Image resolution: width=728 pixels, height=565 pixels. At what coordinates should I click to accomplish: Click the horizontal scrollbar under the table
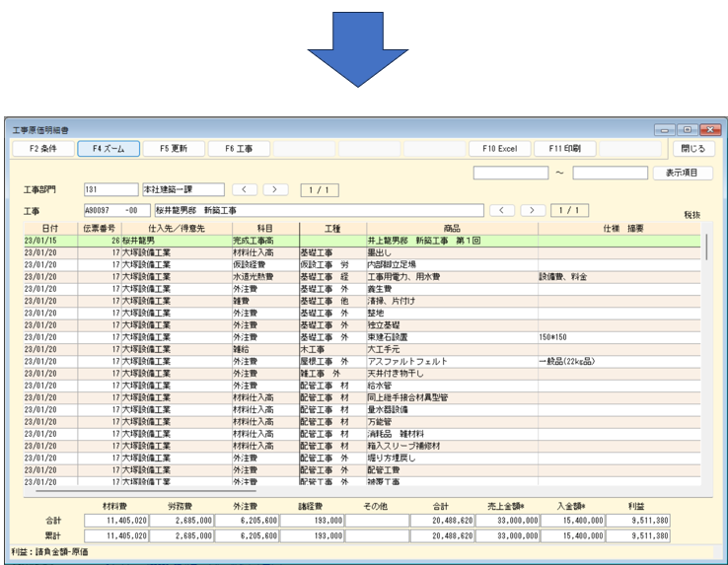146,490
